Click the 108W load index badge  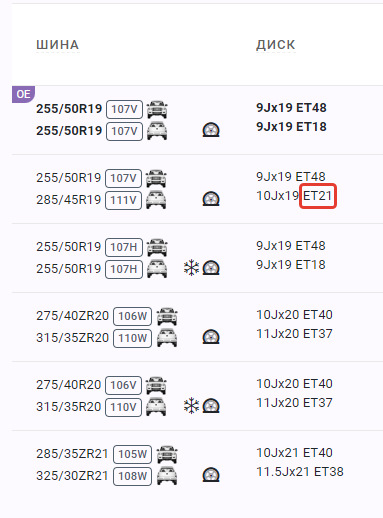pyautogui.click(x=132, y=476)
